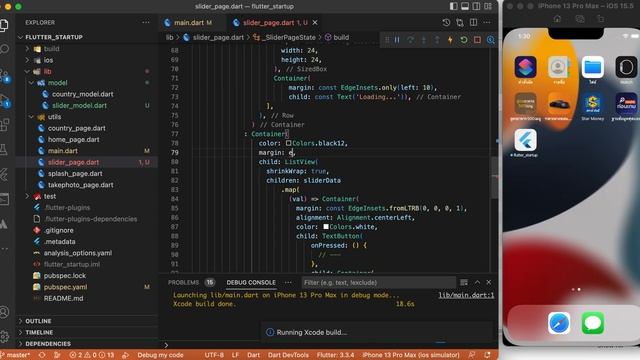Open README.md file
Image resolution: width=640 pixels, height=360 pixels.
63,298
